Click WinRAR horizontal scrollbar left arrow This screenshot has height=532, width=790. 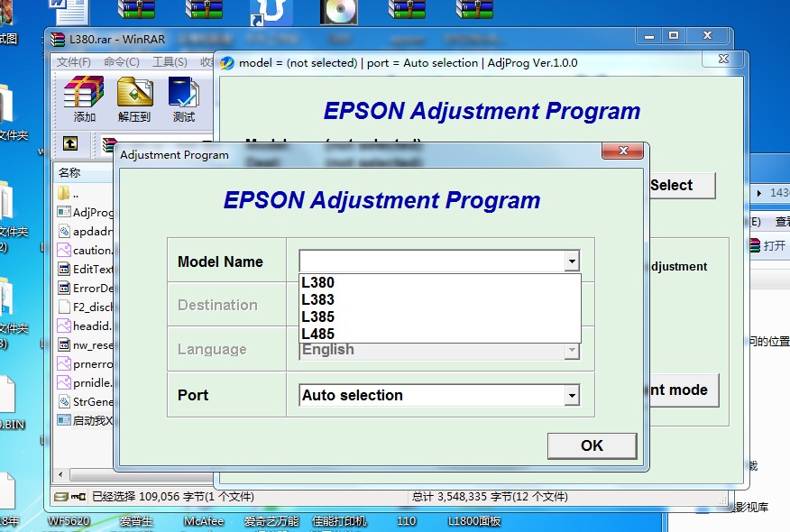coord(61,474)
